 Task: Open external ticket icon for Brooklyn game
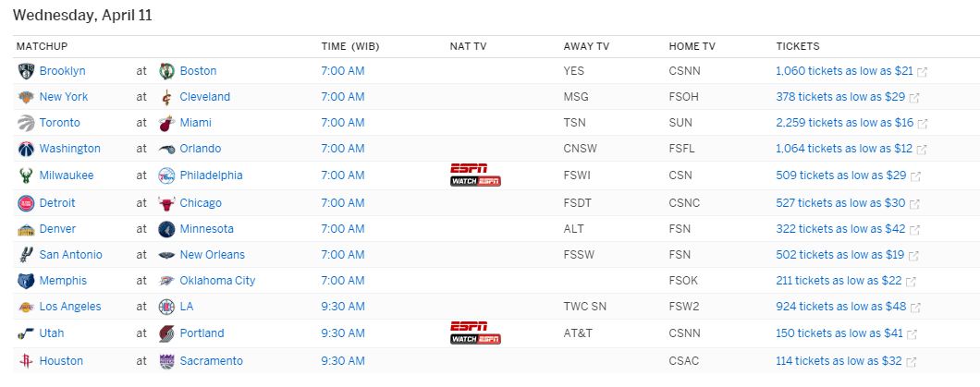(922, 72)
